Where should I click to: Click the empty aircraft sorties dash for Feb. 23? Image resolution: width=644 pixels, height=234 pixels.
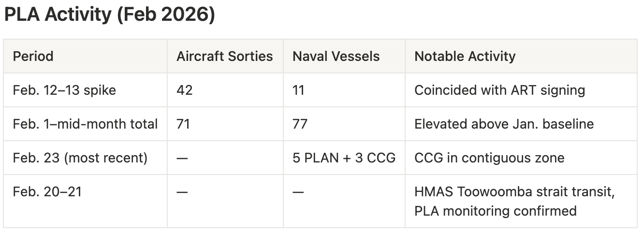coord(182,158)
